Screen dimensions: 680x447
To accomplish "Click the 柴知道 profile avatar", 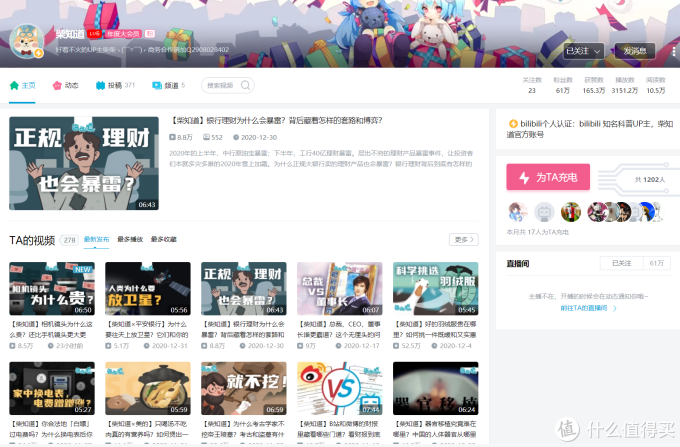I will coord(27,41).
